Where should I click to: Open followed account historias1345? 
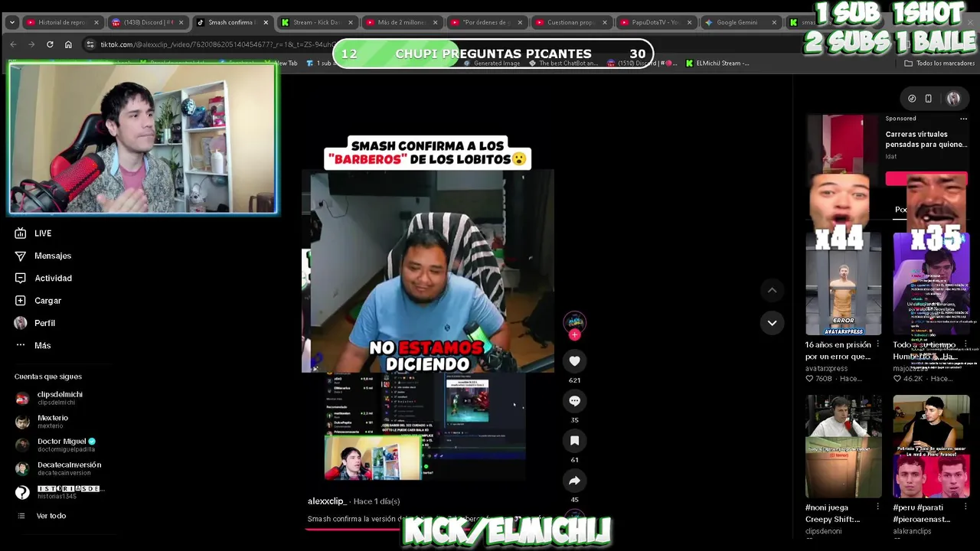[60, 492]
